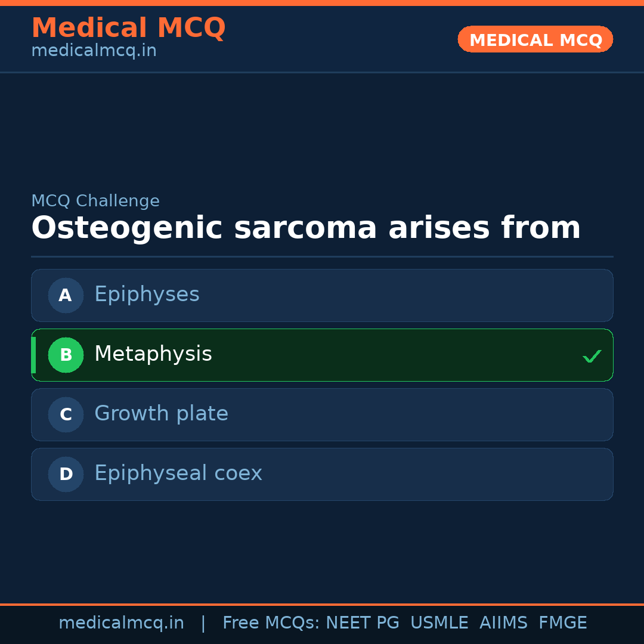This screenshot has height=644, width=644.
Task: Click the orange MEDICAL MCQ badge
Action: pos(535,39)
